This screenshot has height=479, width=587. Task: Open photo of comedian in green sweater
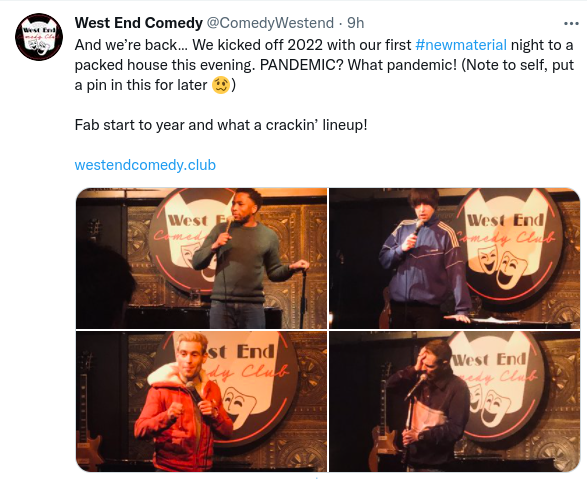coord(201,258)
